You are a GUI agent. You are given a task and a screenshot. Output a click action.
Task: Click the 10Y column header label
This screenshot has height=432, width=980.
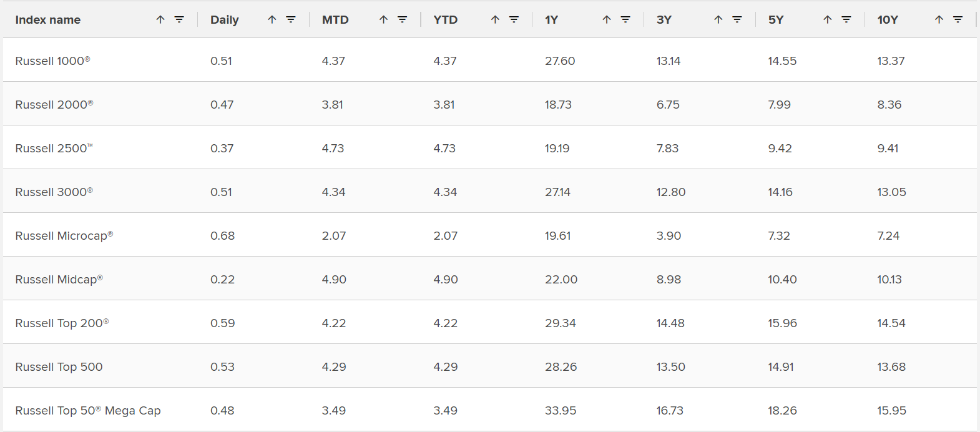[x=888, y=20]
